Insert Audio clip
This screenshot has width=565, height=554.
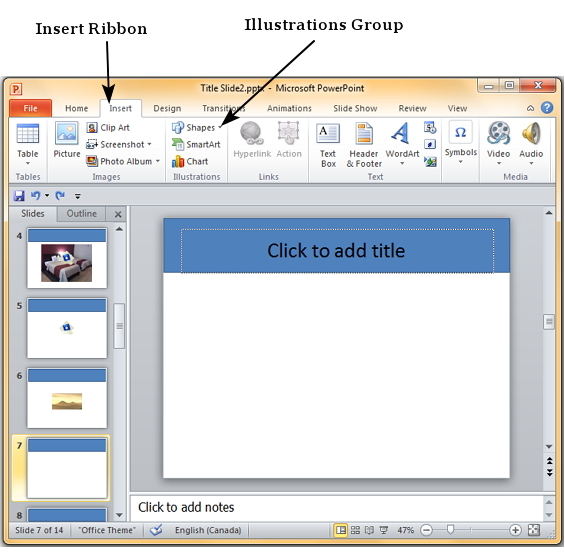point(531,143)
